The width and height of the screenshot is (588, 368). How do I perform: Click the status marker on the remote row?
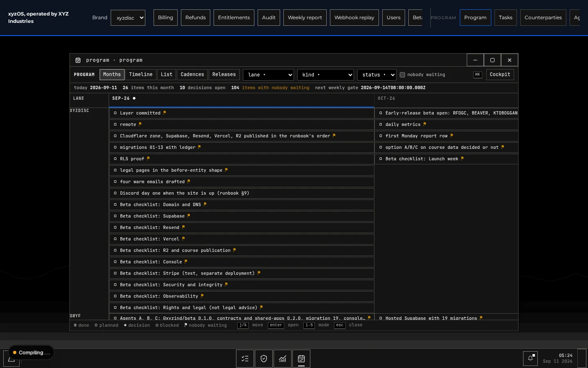tap(116, 124)
